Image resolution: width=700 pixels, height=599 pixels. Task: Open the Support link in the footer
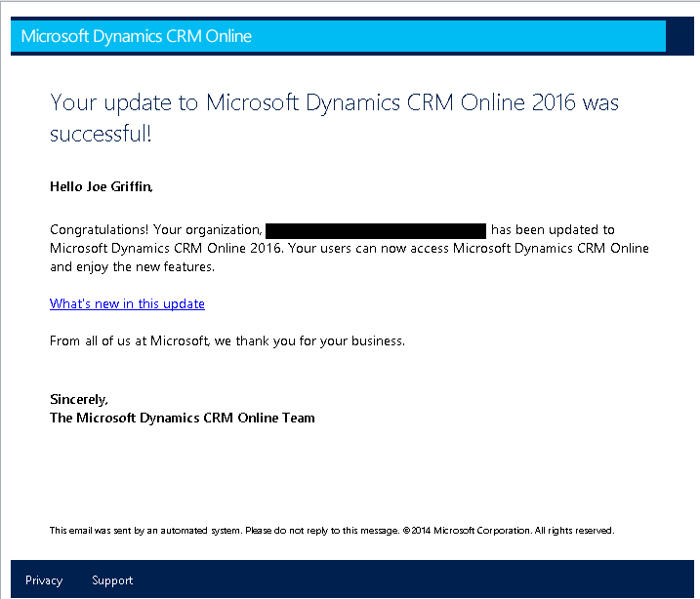pos(112,580)
